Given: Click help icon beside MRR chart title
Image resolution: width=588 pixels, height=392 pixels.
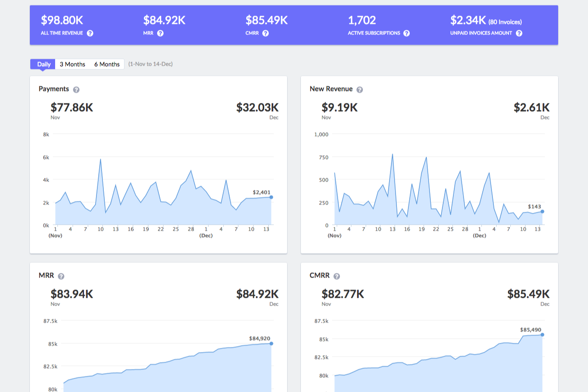Looking at the screenshot, I should coord(61,276).
